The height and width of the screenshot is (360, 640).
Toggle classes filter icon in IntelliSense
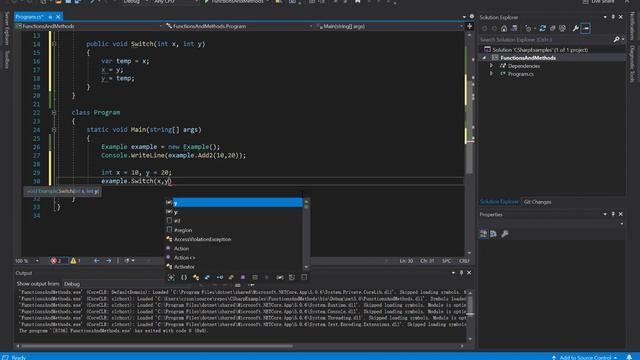[x=196, y=278]
